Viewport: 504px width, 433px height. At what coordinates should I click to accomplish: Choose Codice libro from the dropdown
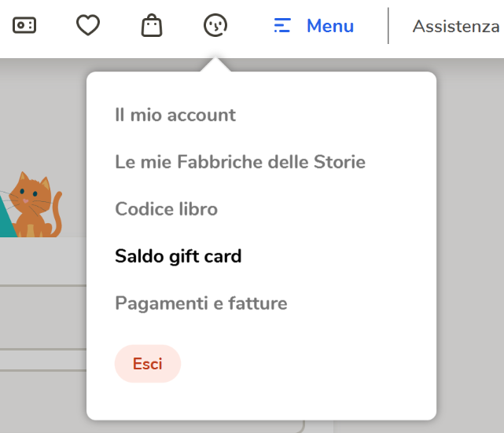pyautogui.click(x=167, y=209)
